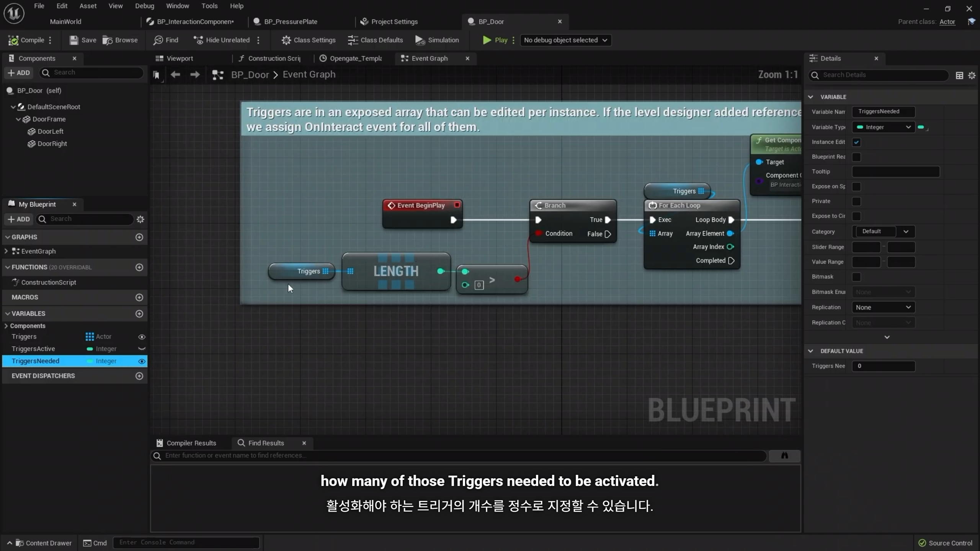Click the find-in-all-blueprints binoculars button
980x551 pixels.
click(x=784, y=455)
